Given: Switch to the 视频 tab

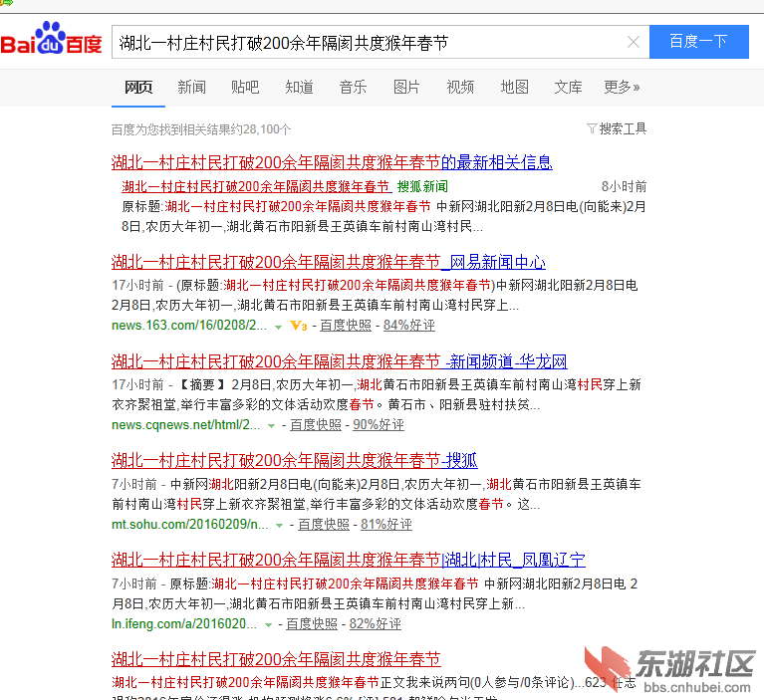Looking at the screenshot, I should (460, 87).
